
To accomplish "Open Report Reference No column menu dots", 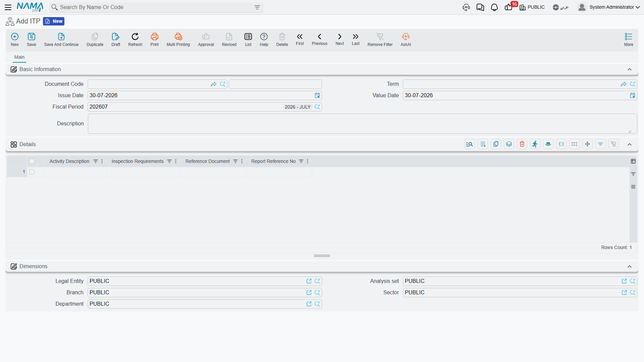I will pos(308,161).
